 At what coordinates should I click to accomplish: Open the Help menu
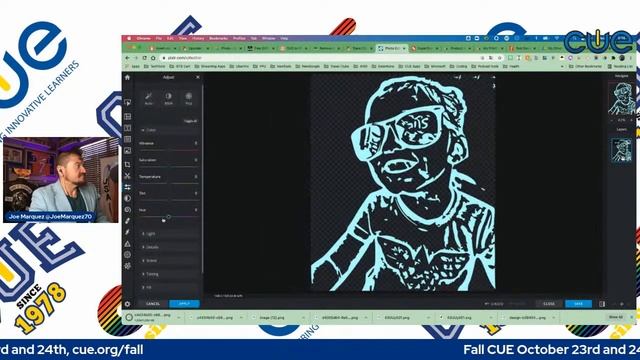coord(284,38)
